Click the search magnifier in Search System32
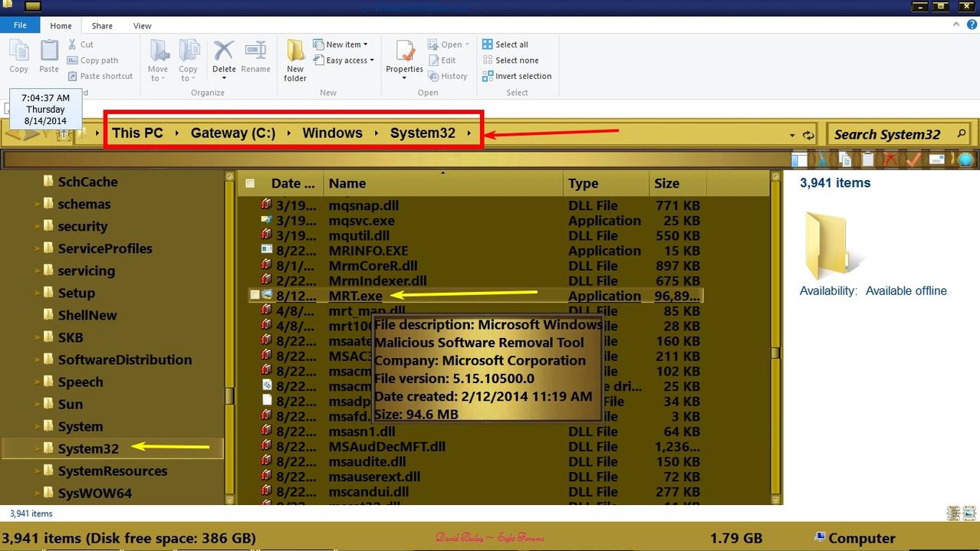 click(962, 133)
